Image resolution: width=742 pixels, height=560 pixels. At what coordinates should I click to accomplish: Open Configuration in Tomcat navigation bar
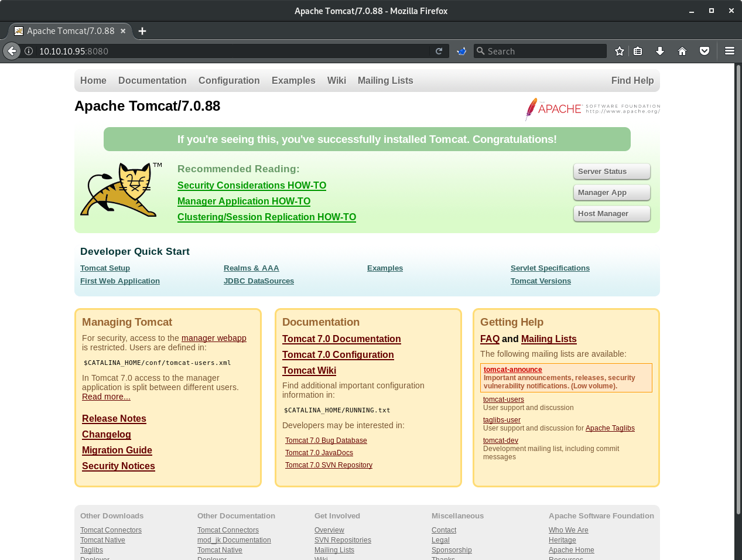pyautogui.click(x=229, y=81)
